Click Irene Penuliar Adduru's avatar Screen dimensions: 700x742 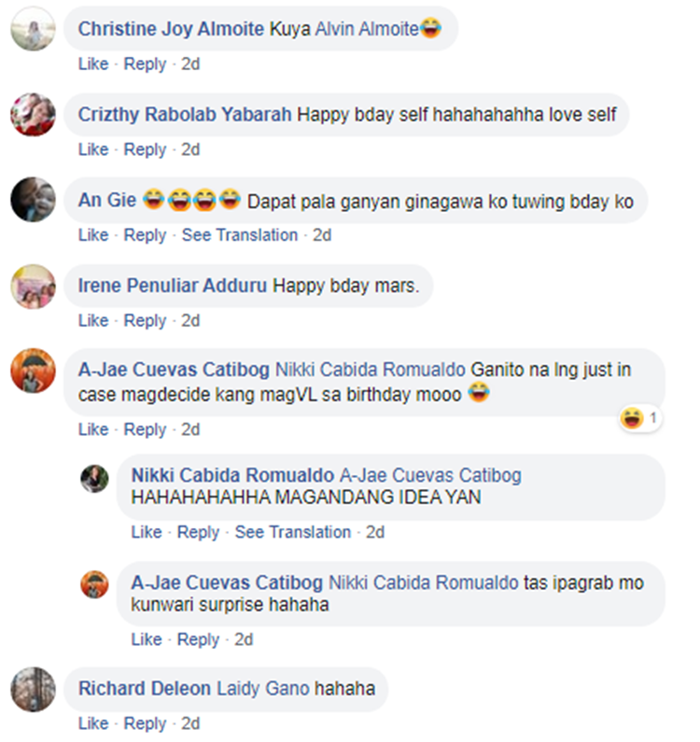(33, 287)
